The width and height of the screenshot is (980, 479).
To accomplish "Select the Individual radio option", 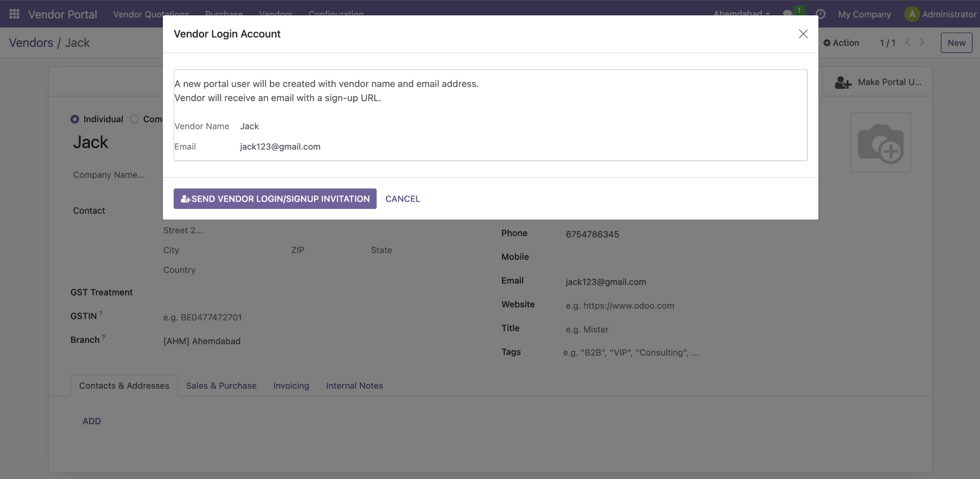I will [75, 119].
